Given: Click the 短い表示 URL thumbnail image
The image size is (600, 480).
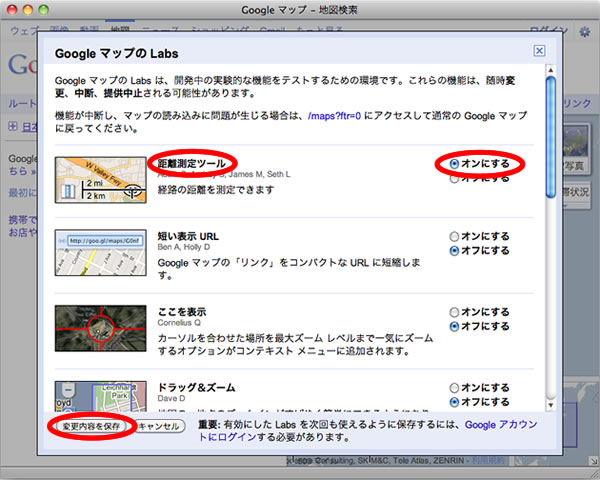Looking at the screenshot, I should (x=101, y=253).
